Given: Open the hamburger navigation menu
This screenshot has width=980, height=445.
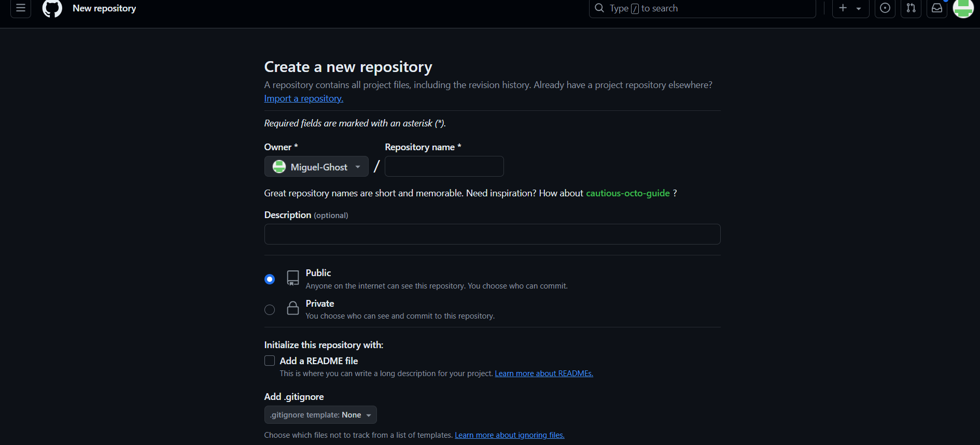Looking at the screenshot, I should 21,8.
